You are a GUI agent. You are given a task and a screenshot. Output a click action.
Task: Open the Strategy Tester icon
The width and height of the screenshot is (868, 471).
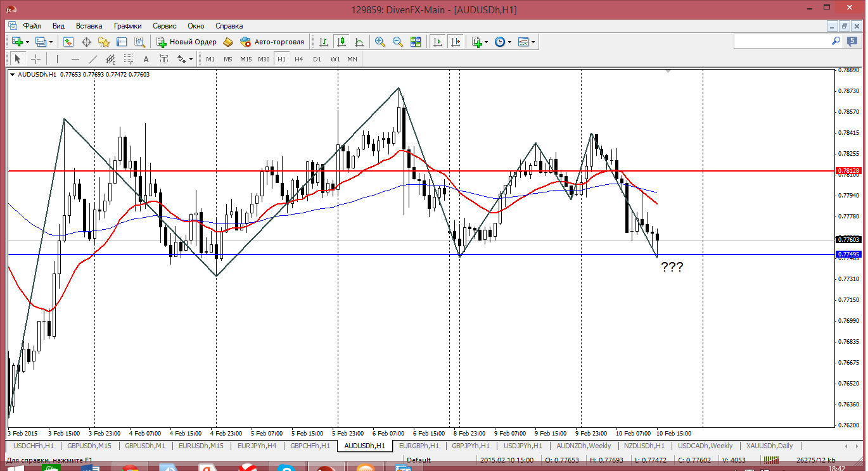click(139, 42)
